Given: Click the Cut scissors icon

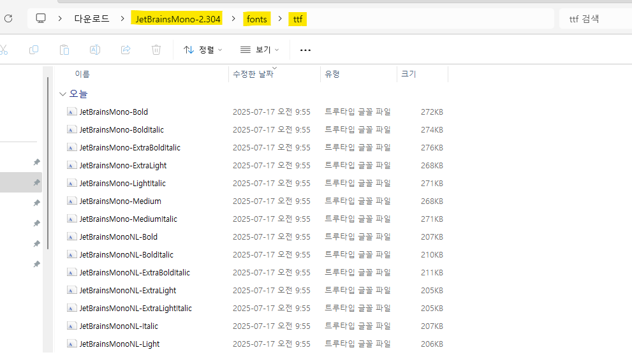Looking at the screenshot, I should coord(3,50).
